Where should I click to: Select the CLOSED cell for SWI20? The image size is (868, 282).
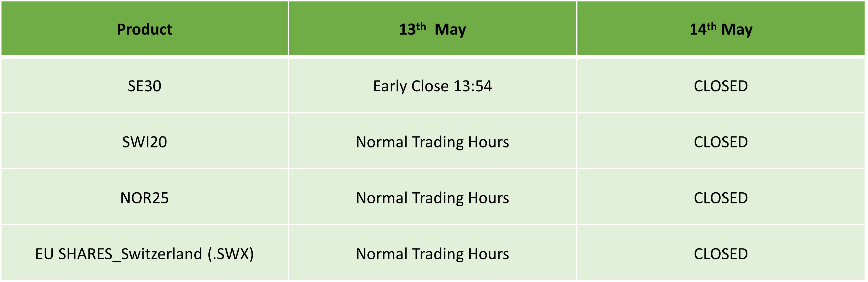721,142
